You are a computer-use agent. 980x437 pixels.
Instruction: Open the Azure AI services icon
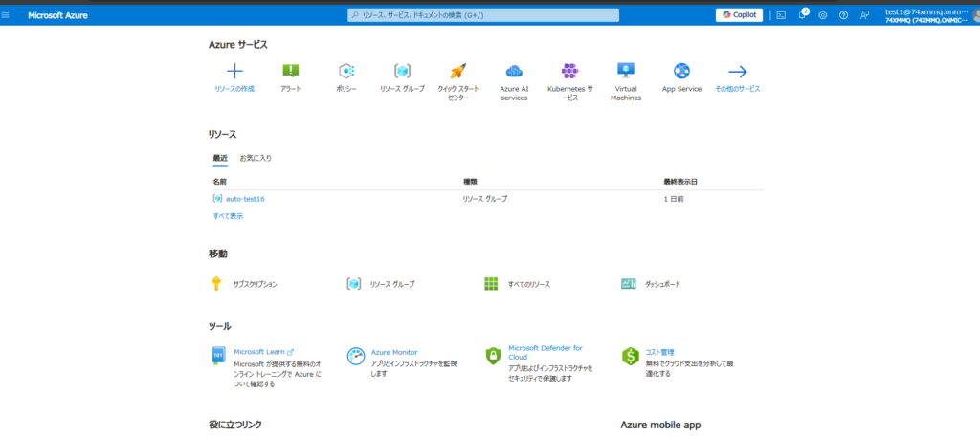tap(514, 71)
